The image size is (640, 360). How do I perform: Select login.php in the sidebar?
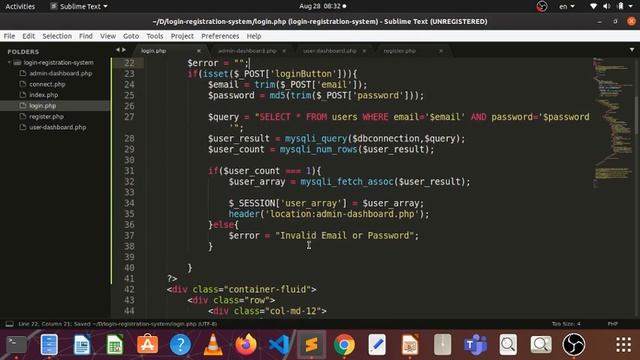pos(42,105)
